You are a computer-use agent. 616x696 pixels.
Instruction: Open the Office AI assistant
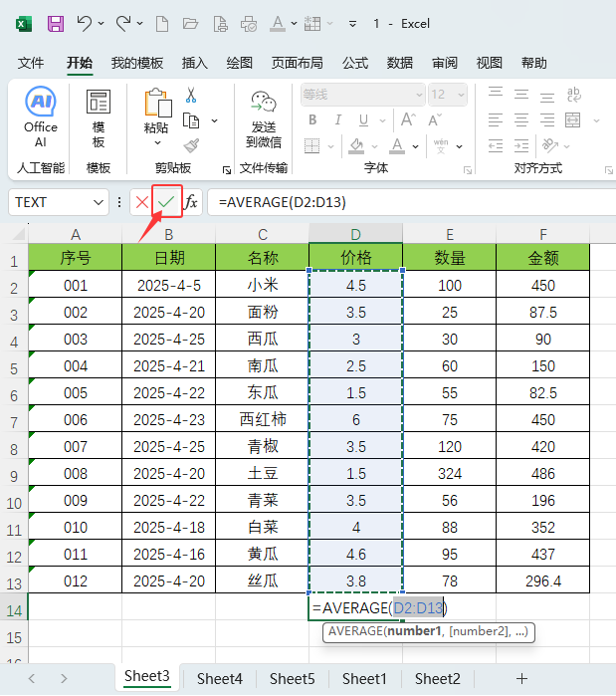[41, 117]
